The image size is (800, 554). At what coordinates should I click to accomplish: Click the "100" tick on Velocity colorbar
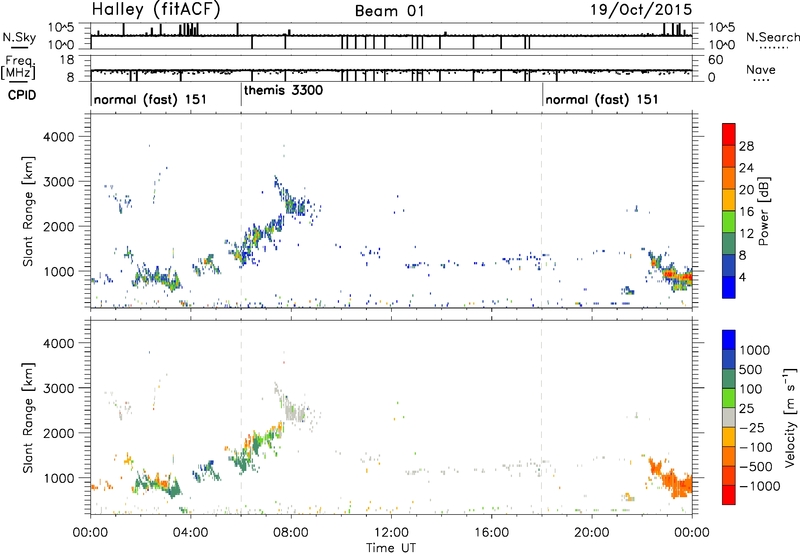pyautogui.click(x=751, y=389)
